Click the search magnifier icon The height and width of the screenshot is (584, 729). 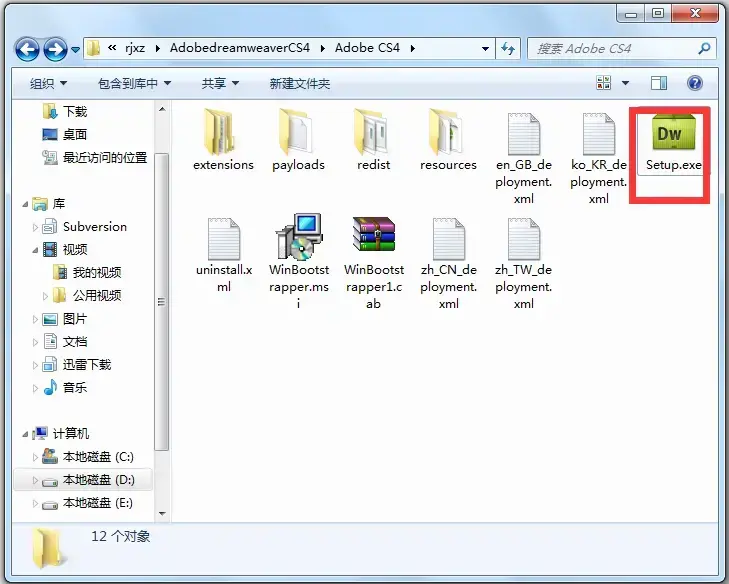coord(704,48)
